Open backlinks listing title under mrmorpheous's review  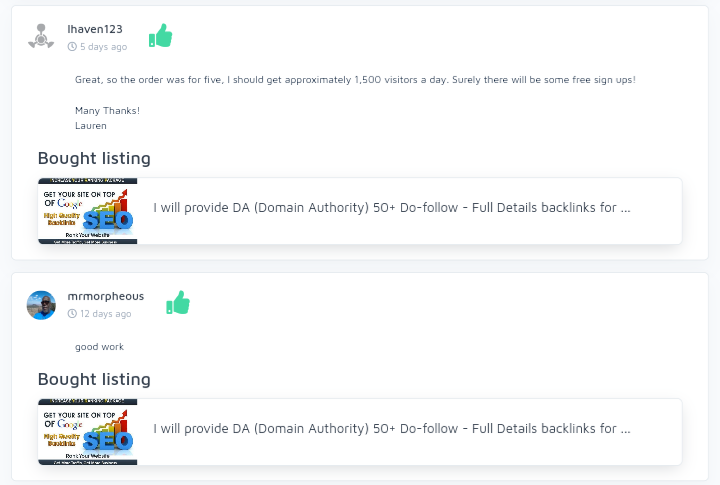[x=391, y=429]
